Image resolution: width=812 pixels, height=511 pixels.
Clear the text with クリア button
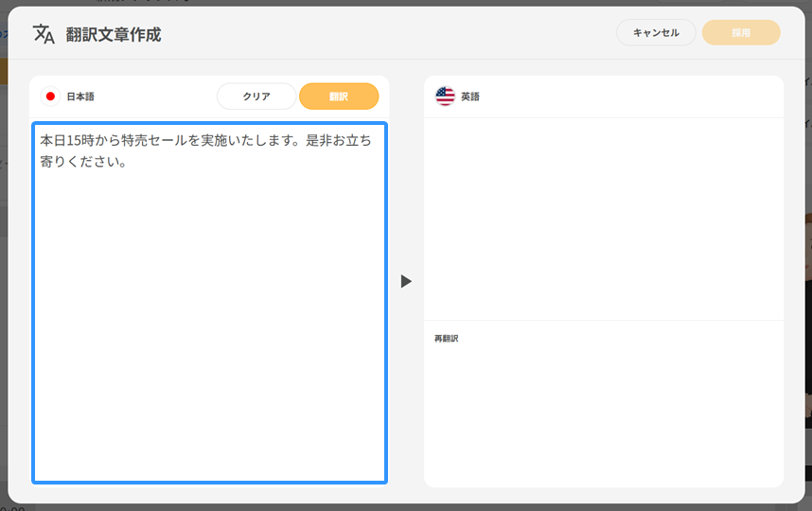point(256,97)
